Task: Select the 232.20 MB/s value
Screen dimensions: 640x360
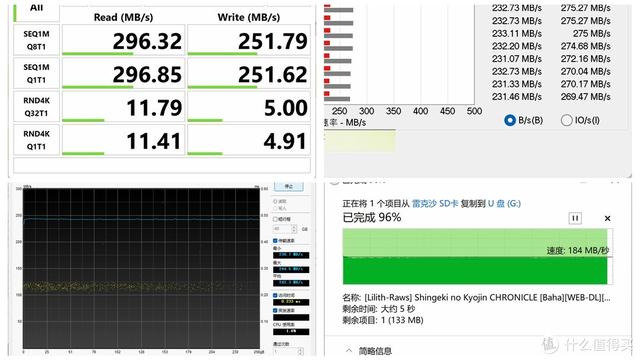Action: click(517, 46)
